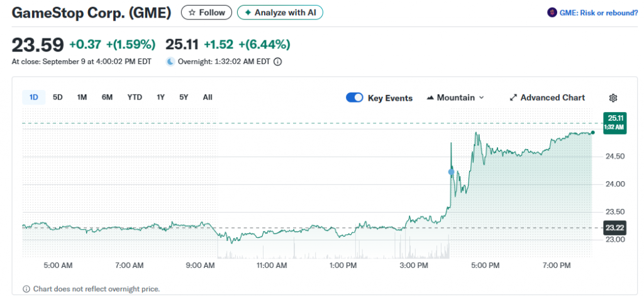The height and width of the screenshot is (297, 644).
Task: Click the GameStop Corp. (GME) title
Action: [x=91, y=13]
